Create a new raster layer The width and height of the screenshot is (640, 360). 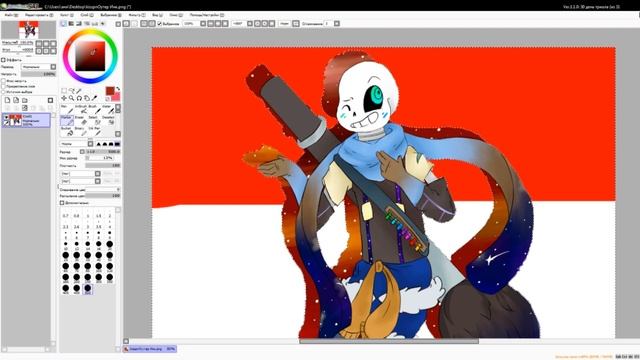click(7, 100)
